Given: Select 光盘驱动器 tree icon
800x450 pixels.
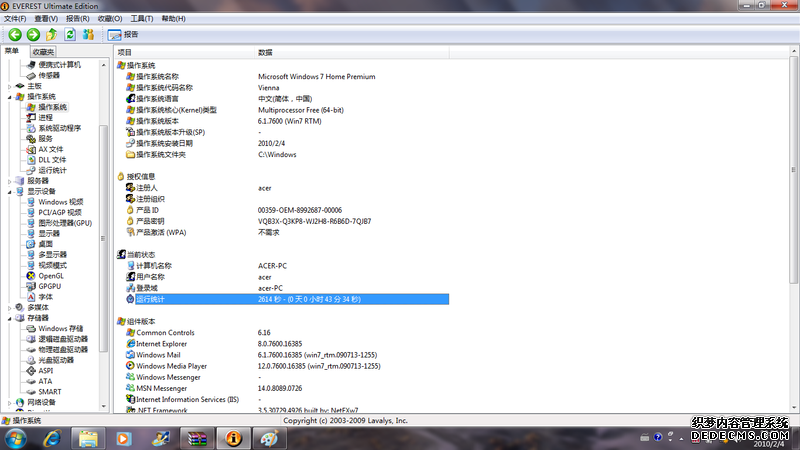Looking at the screenshot, I should [31, 360].
